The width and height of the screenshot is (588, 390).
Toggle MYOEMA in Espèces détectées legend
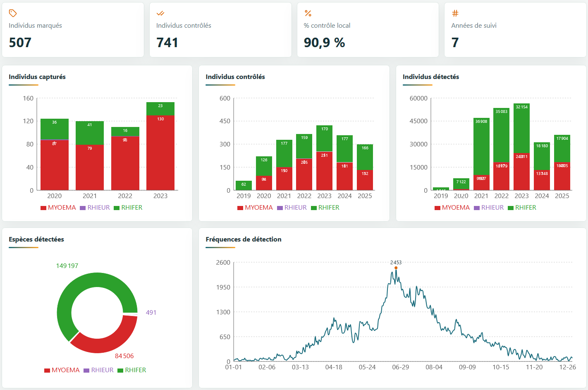[62, 370]
